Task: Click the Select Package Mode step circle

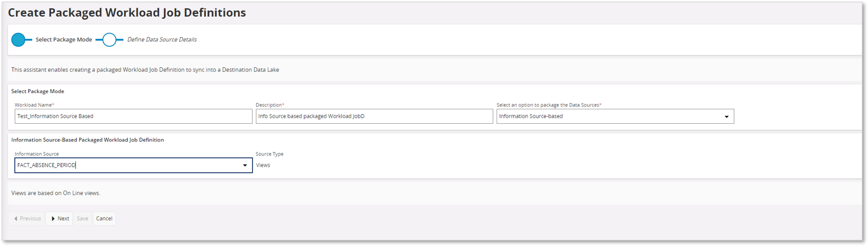Action: (x=18, y=40)
